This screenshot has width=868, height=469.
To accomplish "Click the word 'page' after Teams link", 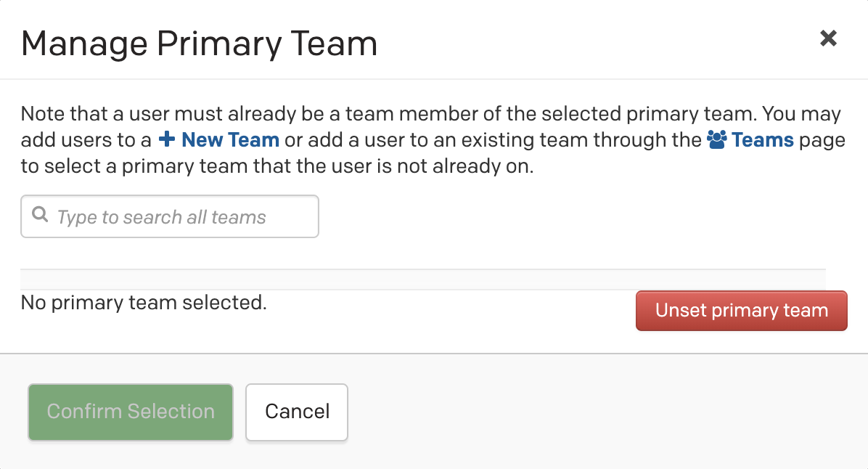I will 822,139.
